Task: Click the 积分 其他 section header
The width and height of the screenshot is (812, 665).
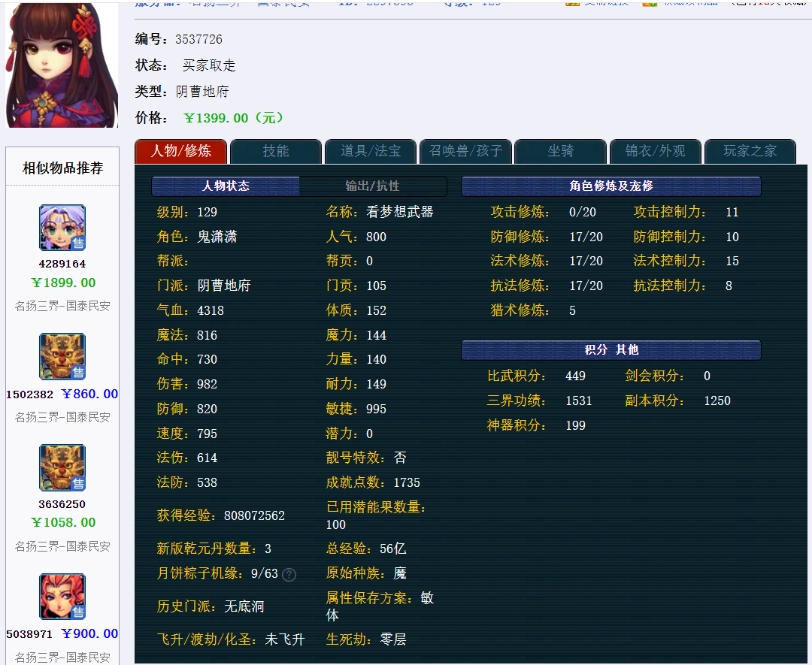Action: pos(611,350)
